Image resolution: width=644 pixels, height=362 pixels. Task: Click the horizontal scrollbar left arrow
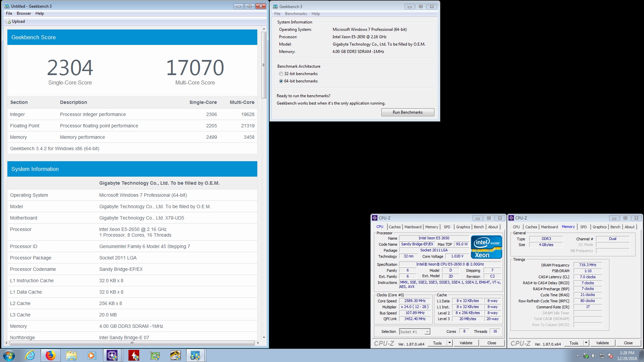pyautogui.click(x=7, y=343)
